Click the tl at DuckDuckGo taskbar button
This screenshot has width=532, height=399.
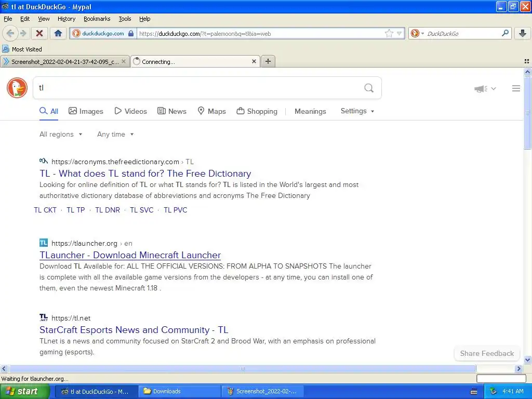[x=96, y=392]
